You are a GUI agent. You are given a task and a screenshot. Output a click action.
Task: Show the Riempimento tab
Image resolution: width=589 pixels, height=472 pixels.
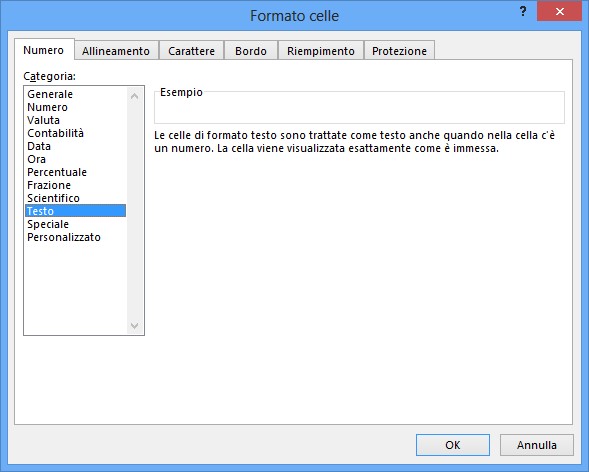coord(321,51)
